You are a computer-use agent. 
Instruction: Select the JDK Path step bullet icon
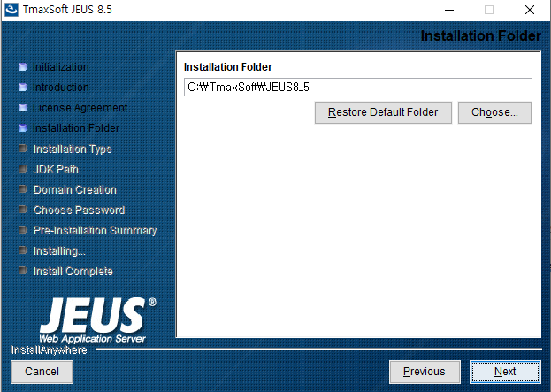coord(22,169)
